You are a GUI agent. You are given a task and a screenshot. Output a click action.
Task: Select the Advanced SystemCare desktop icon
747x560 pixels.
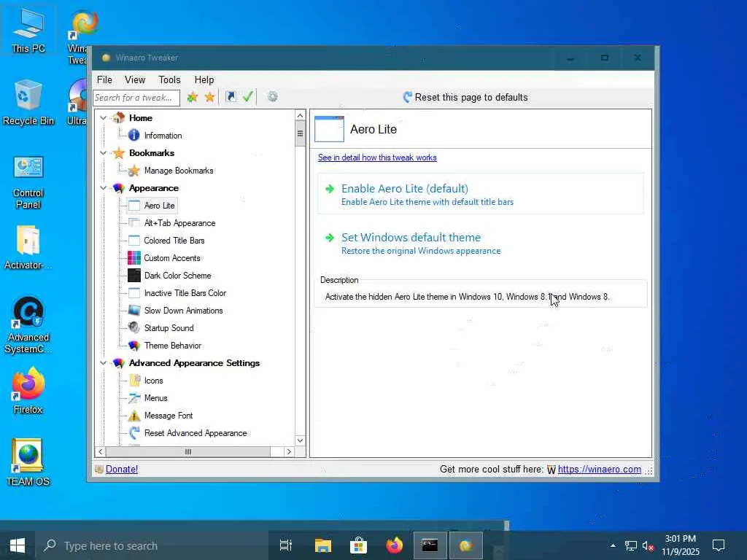(28, 325)
